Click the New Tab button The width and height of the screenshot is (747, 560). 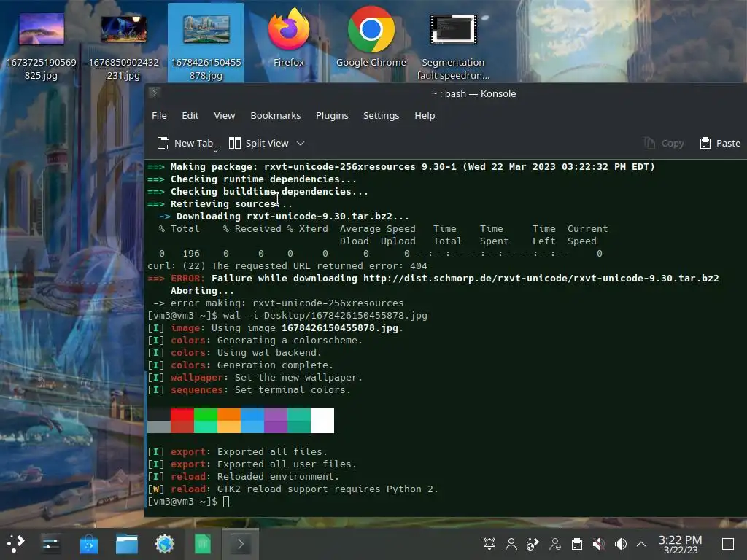(x=185, y=144)
